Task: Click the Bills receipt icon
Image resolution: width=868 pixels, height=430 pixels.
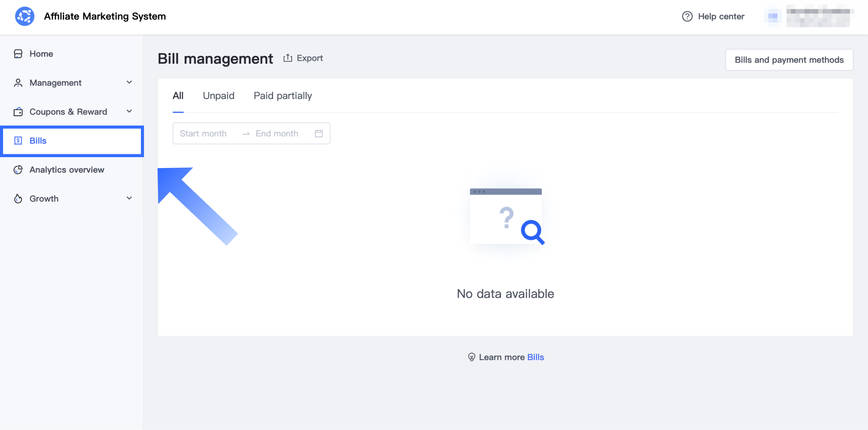Action: point(18,141)
